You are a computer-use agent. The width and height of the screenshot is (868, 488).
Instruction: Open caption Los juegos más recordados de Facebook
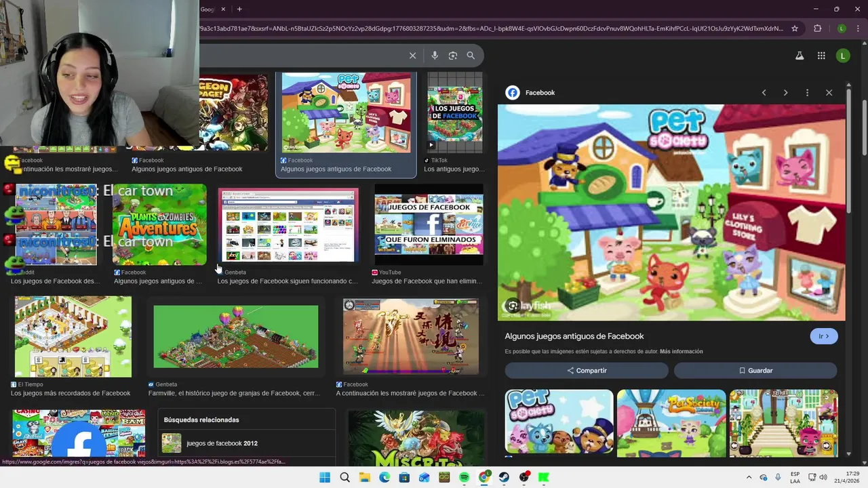[71, 393]
